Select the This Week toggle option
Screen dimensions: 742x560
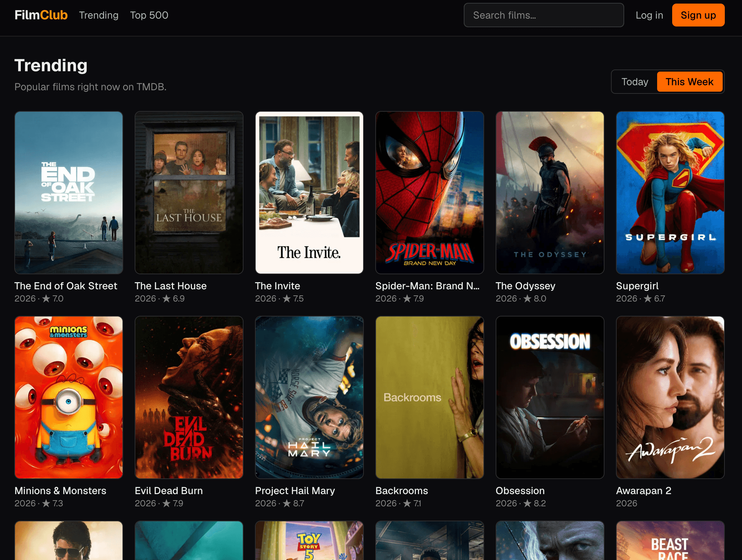689,82
